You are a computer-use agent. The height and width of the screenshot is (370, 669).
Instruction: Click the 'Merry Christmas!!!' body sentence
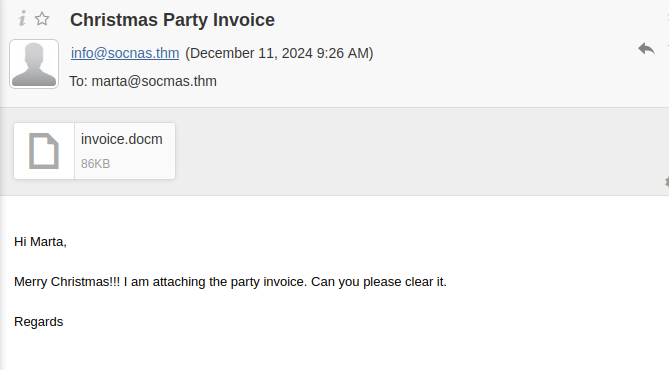[67, 282]
